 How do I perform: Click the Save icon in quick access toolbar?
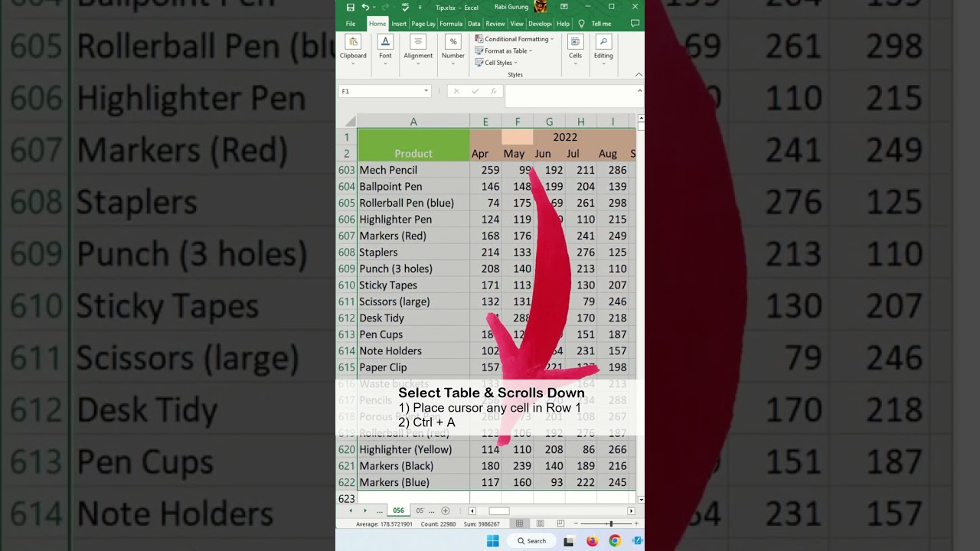click(x=350, y=8)
